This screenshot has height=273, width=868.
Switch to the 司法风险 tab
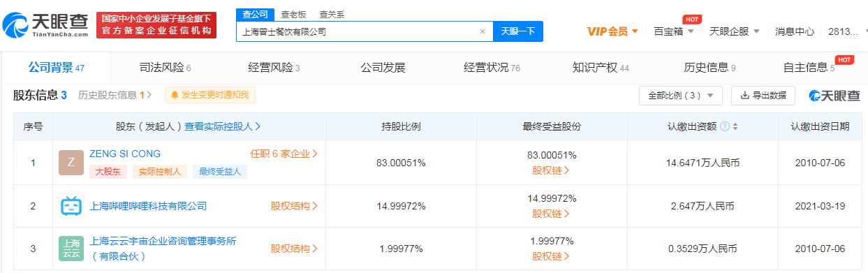pyautogui.click(x=165, y=68)
